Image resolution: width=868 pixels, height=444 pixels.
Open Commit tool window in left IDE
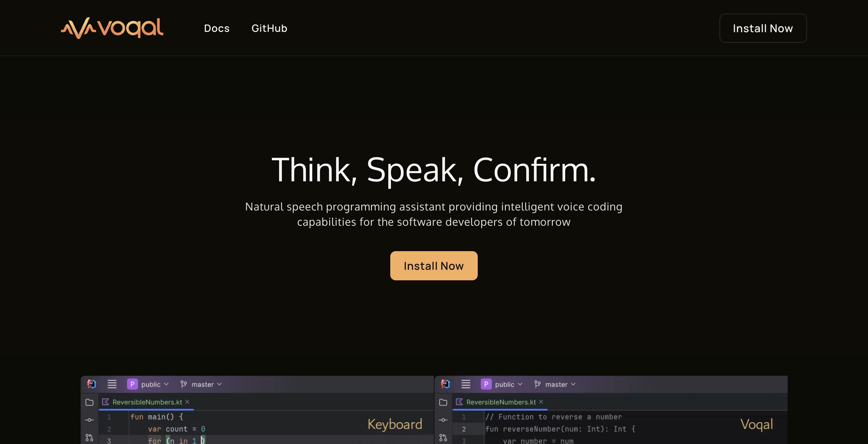pos(90,420)
